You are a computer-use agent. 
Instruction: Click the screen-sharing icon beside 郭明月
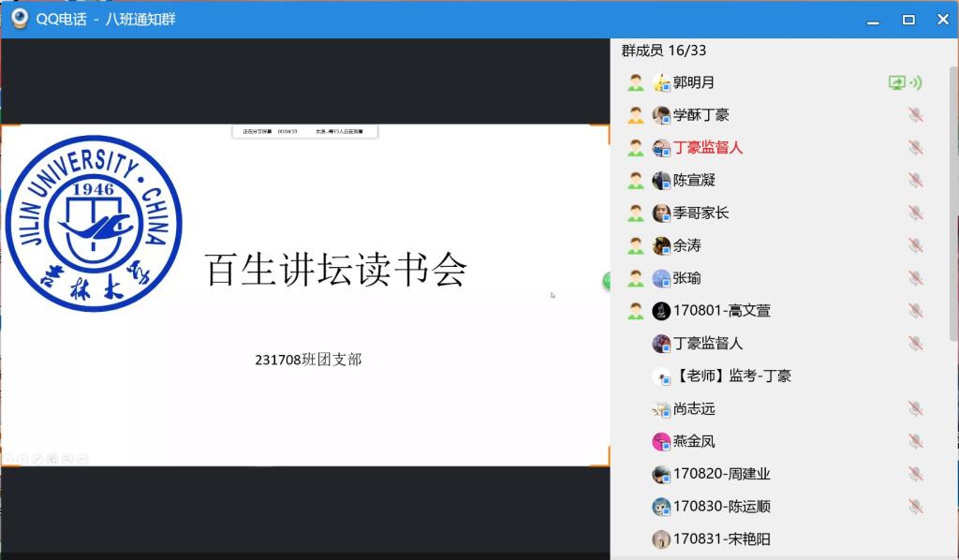click(897, 82)
